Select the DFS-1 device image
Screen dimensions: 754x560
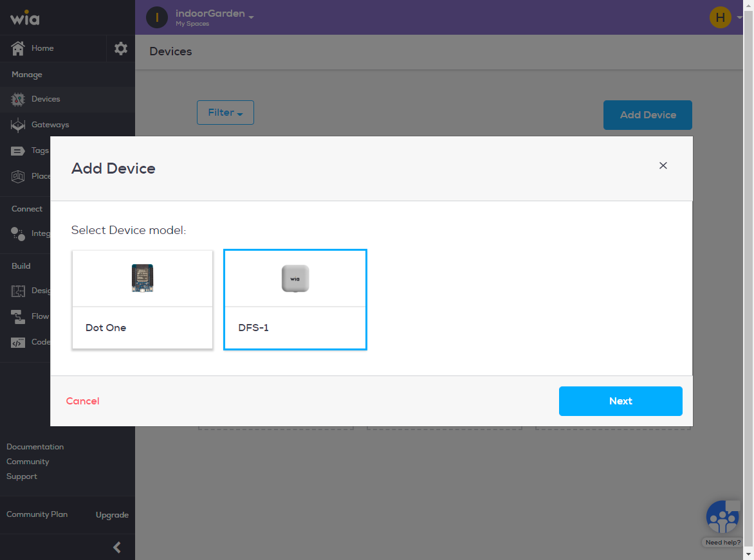tap(295, 278)
